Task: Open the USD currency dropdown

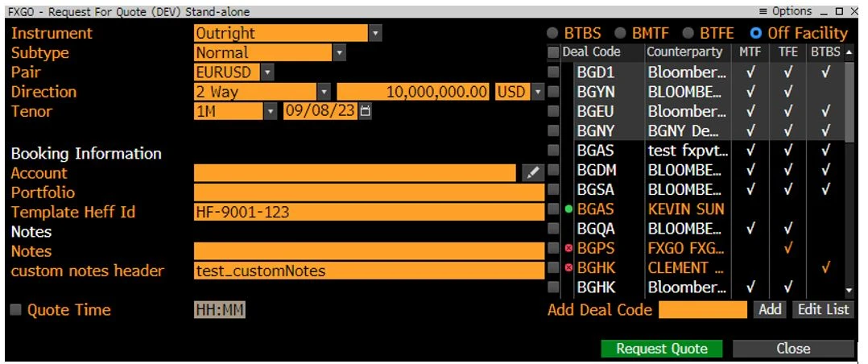Action: [x=538, y=92]
